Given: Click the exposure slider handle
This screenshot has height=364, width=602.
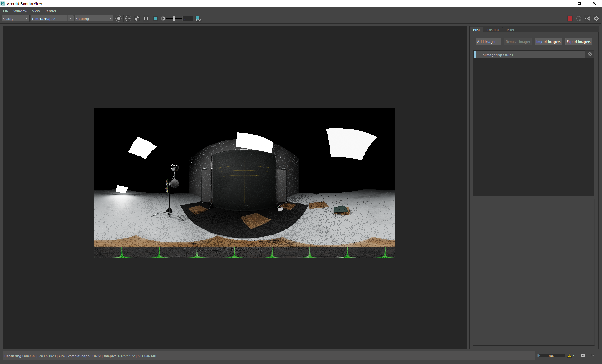Looking at the screenshot, I should click(174, 19).
